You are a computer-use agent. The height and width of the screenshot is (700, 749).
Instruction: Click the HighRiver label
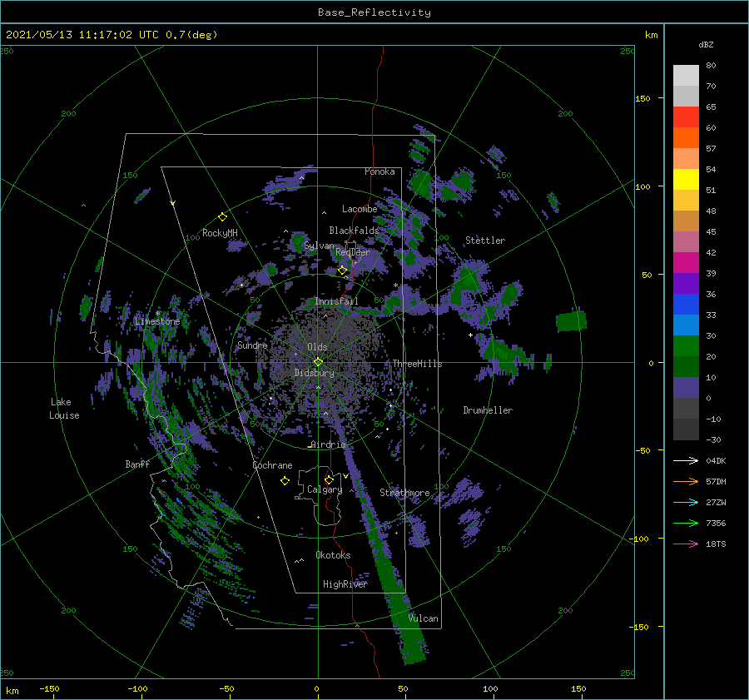pyautogui.click(x=345, y=584)
